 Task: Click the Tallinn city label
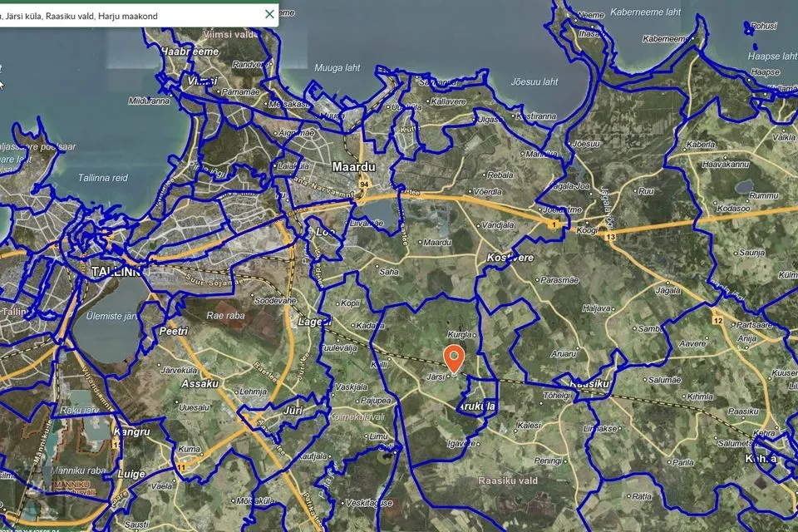116,271
